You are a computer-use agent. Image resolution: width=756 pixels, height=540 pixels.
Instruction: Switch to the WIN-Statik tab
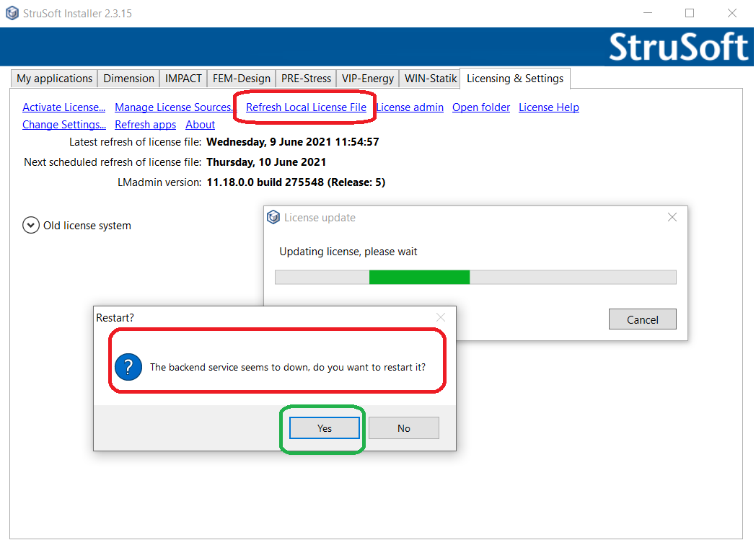tap(430, 78)
